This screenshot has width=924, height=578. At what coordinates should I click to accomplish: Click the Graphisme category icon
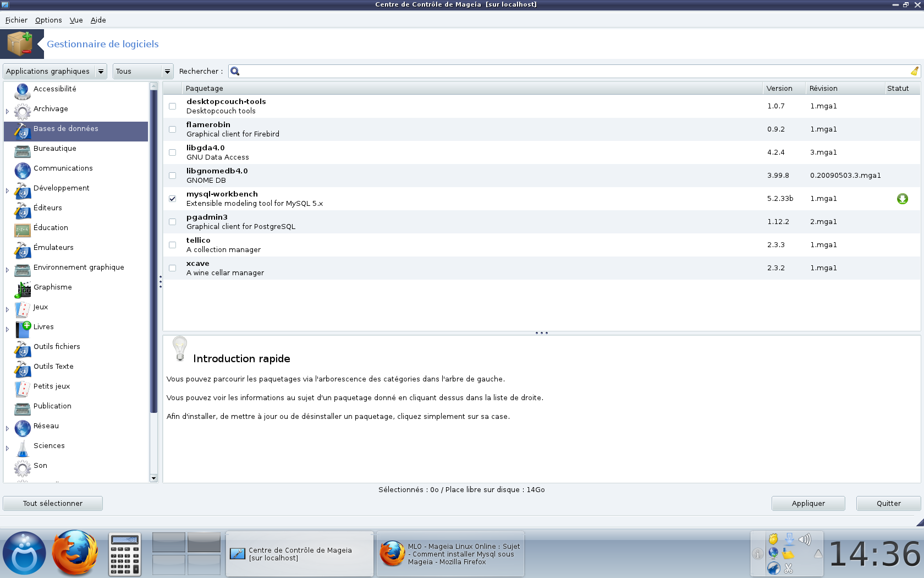coord(23,290)
